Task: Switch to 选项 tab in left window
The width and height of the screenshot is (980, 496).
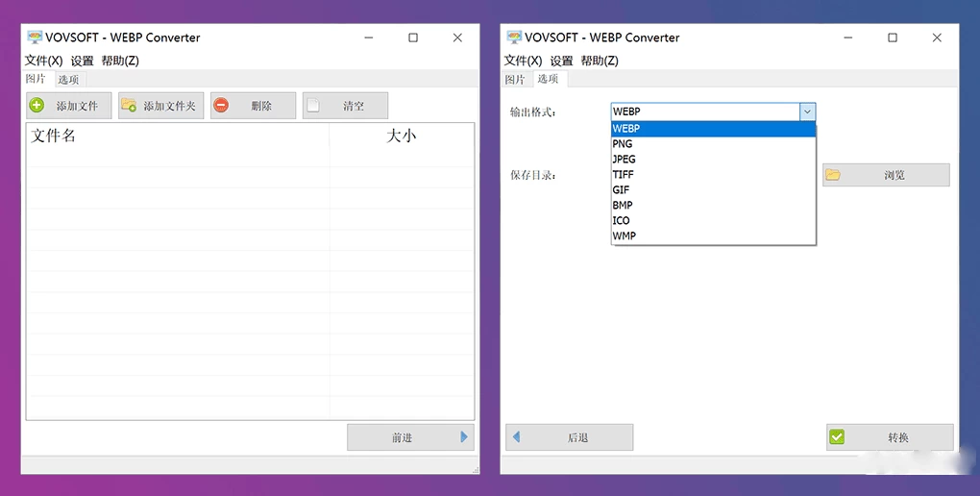Action: 69,80
